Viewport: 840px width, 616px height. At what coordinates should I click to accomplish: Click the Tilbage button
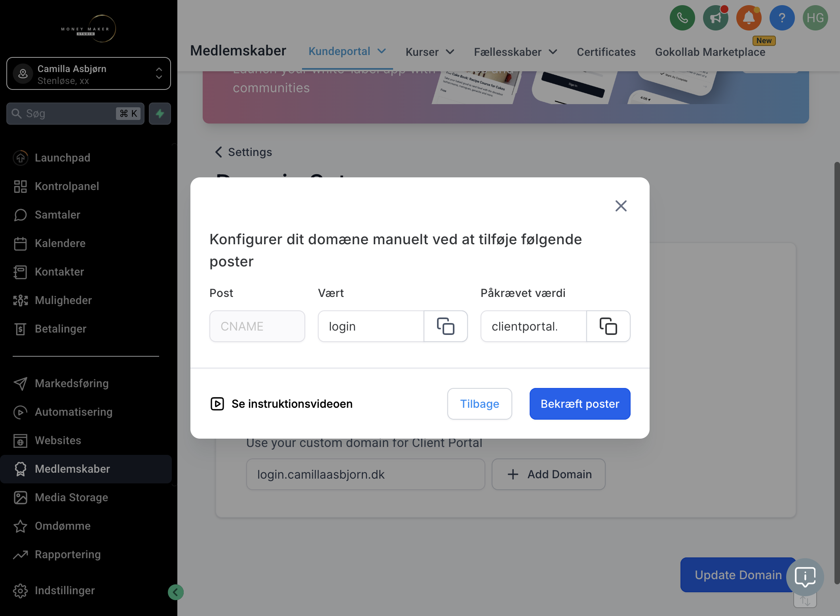tap(479, 404)
